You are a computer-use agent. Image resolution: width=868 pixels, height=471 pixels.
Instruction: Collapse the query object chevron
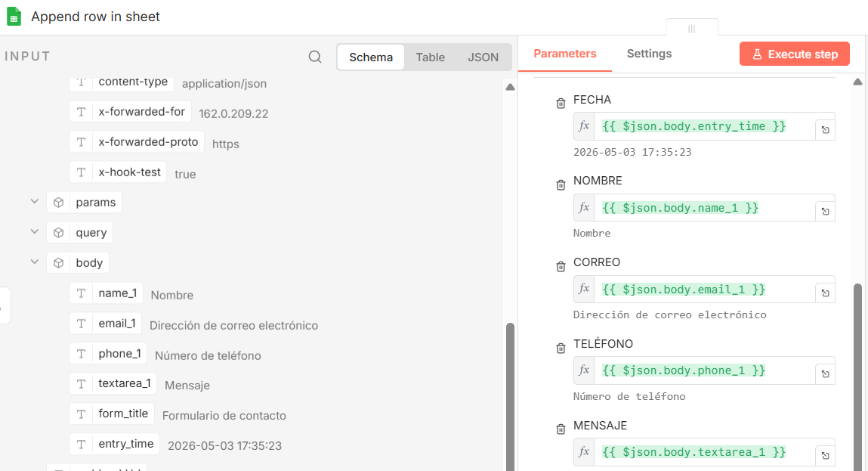point(34,231)
